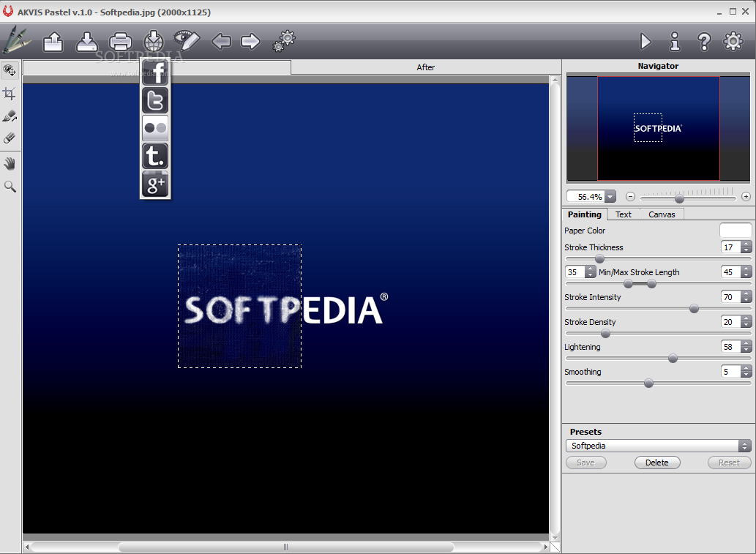Screen dimensions: 756x554
Task: Pick the Paper Color swatch
Action: (x=736, y=231)
